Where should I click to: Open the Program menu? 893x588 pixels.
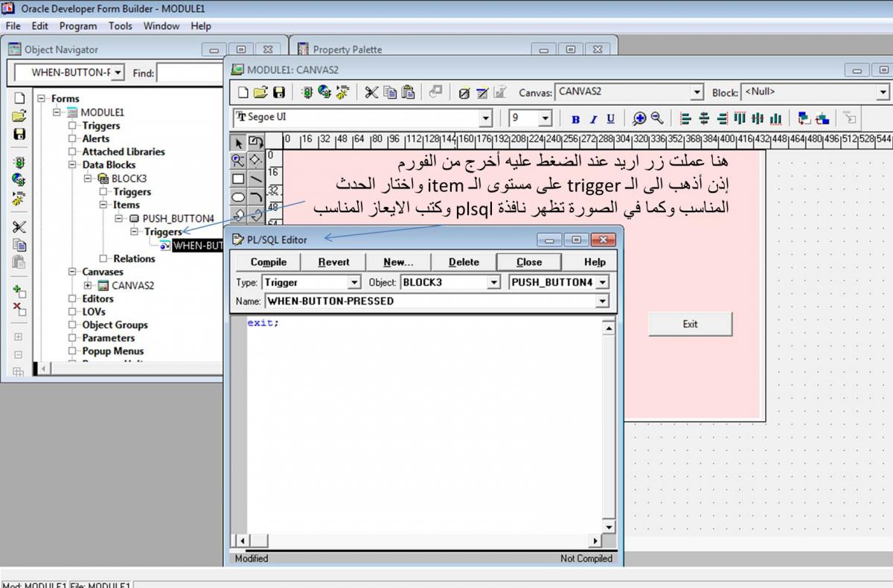click(78, 26)
